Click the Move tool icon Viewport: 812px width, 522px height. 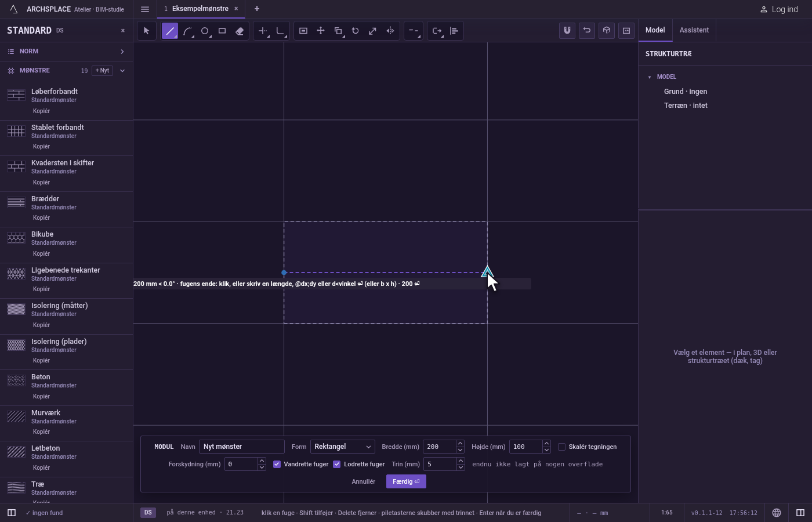click(x=321, y=31)
